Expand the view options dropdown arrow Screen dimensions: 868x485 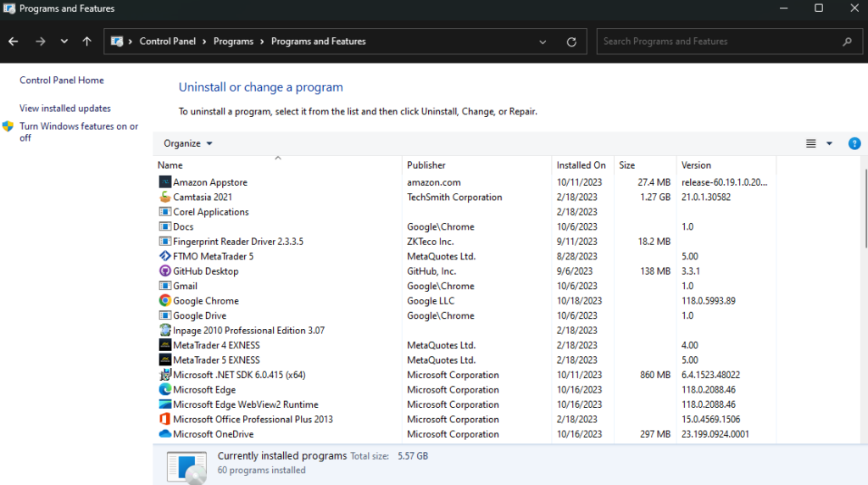pos(829,144)
